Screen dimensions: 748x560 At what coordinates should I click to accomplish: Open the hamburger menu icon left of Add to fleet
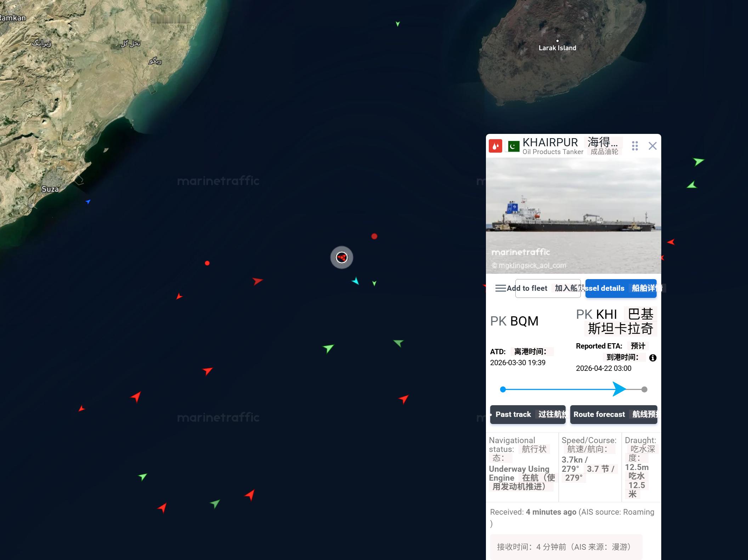click(x=500, y=288)
